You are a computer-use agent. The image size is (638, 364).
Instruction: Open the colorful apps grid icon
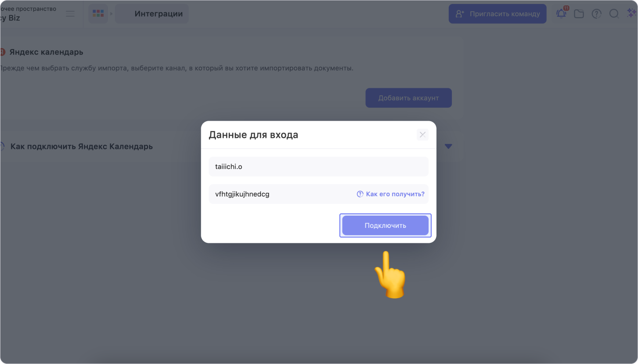(98, 14)
